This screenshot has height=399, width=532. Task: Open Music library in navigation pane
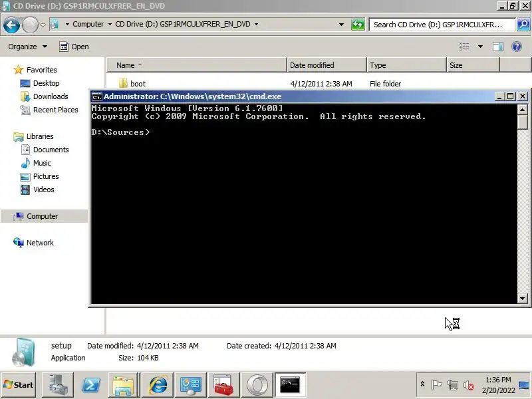(x=42, y=163)
